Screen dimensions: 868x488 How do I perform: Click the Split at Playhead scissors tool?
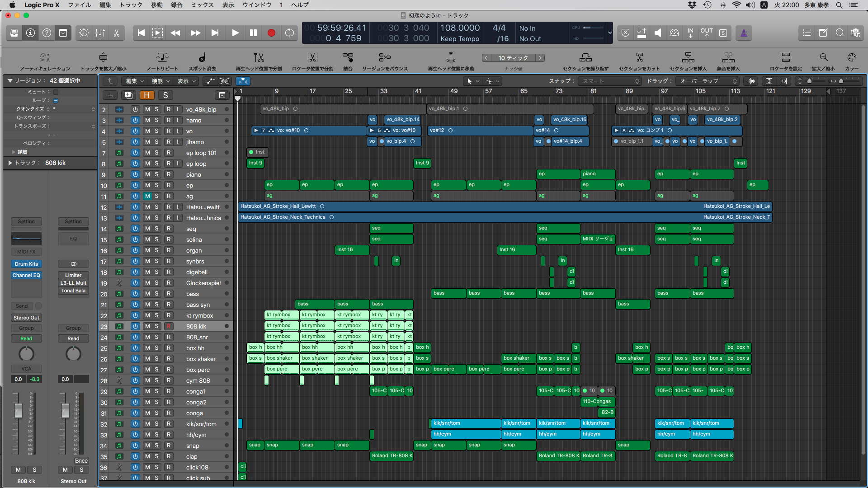259,58
